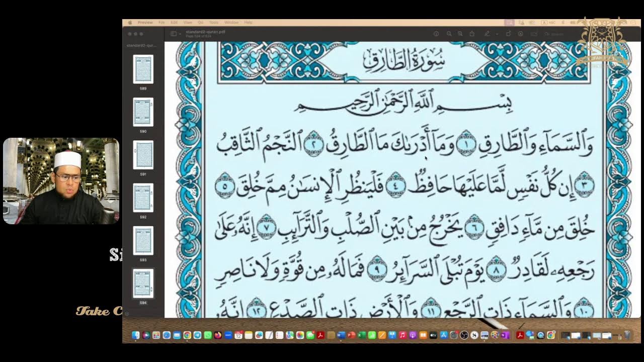Open Apple TV from the Dock
The image size is (644, 362).
coord(433,335)
